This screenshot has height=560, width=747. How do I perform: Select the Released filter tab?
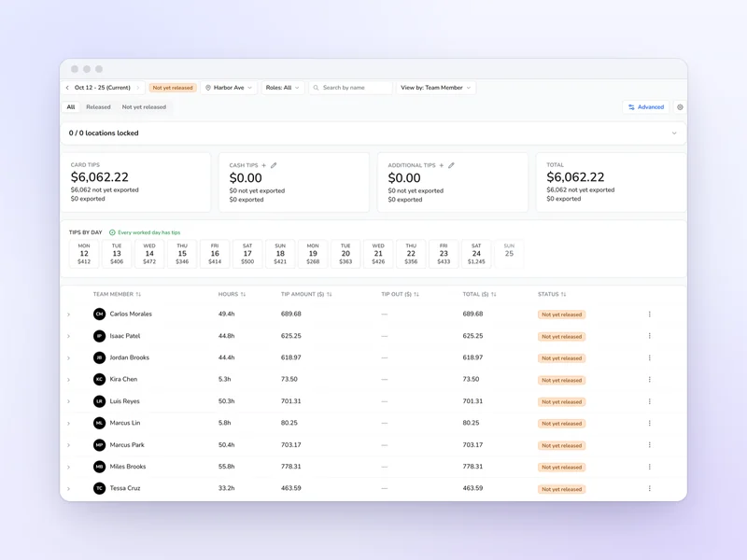(98, 107)
